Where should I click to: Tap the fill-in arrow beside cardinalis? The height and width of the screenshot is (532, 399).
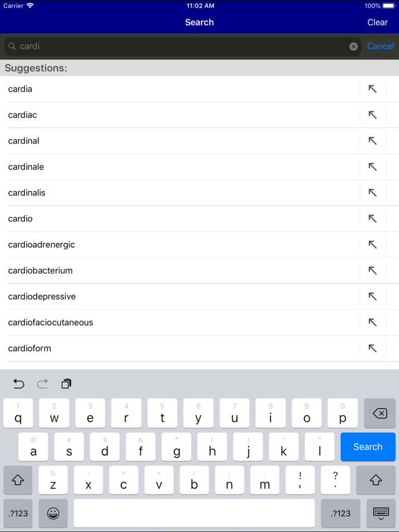point(373,193)
